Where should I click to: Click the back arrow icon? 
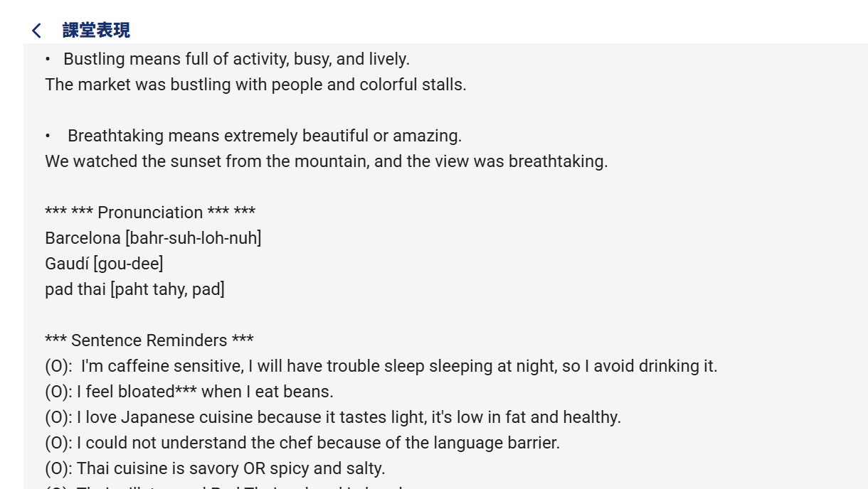[36, 31]
